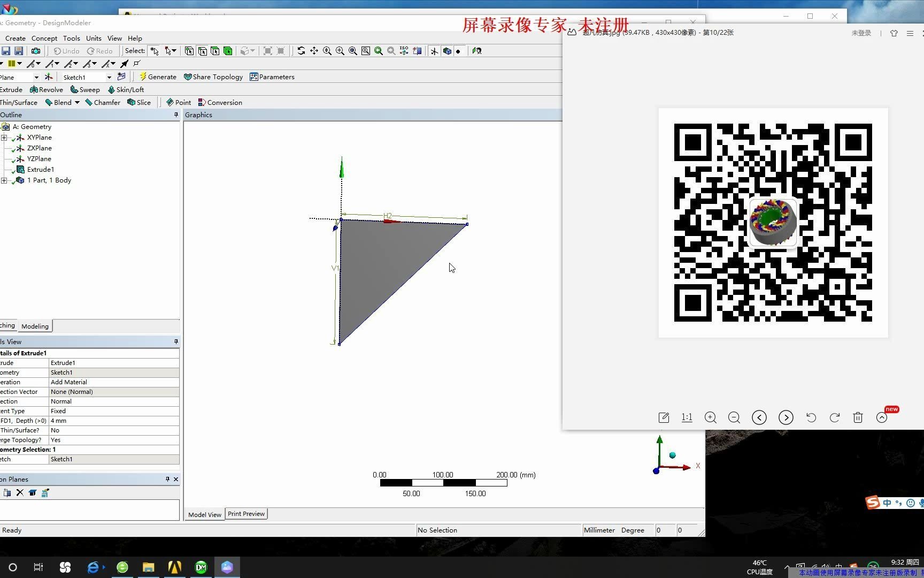
Task: Enable the face selection filter
Action: pos(215,51)
